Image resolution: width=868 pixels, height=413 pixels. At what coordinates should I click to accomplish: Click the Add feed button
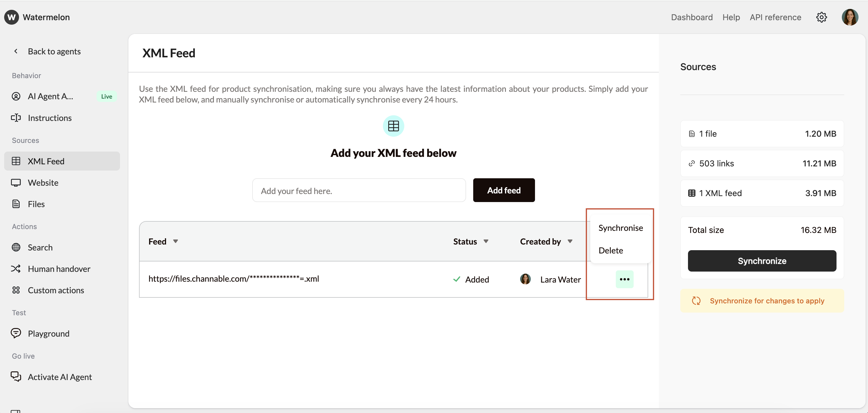[504, 190]
